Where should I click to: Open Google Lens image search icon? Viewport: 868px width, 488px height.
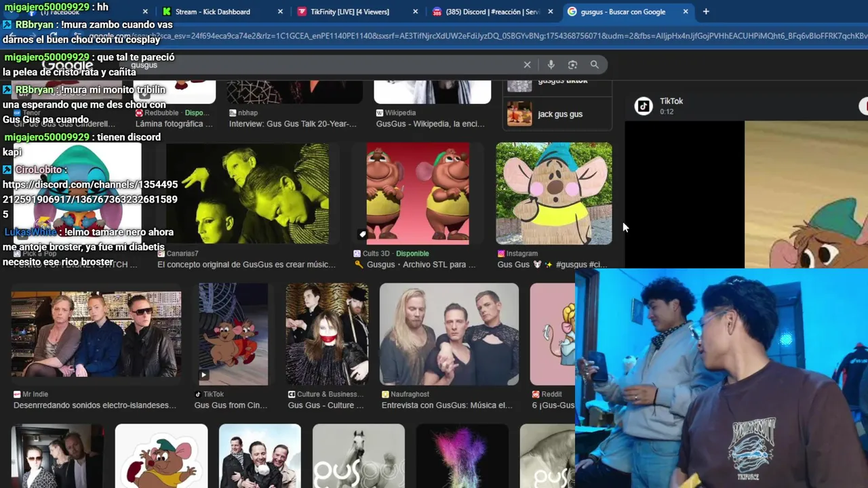pos(572,64)
